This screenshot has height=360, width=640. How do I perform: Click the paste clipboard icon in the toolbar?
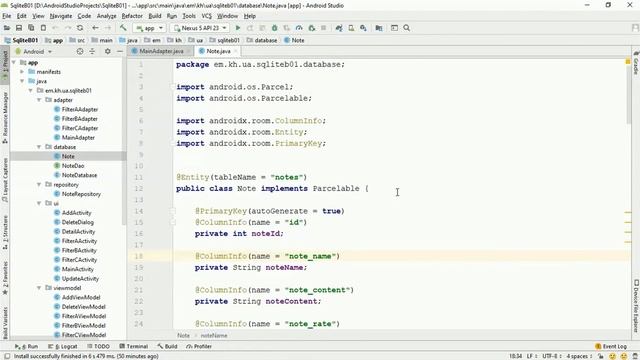[43, 28]
